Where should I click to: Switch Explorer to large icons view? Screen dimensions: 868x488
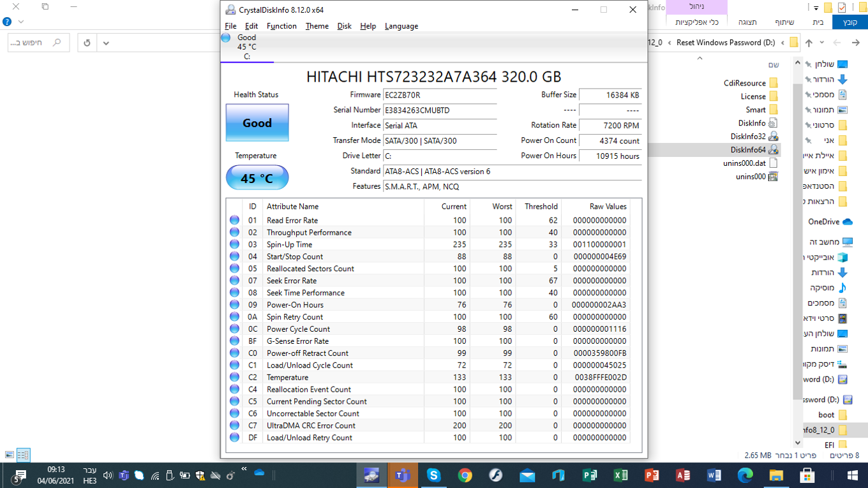(x=9, y=455)
